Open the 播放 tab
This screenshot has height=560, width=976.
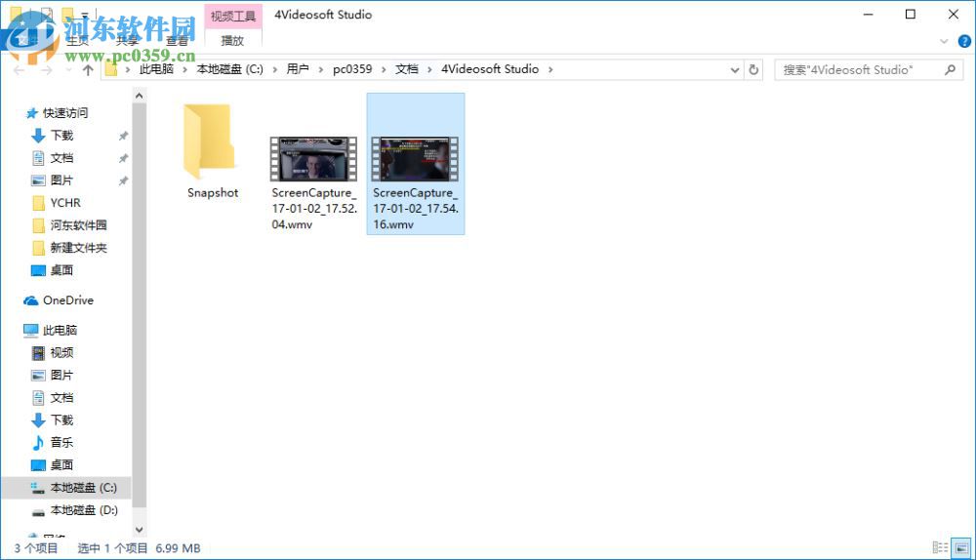tap(233, 40)
